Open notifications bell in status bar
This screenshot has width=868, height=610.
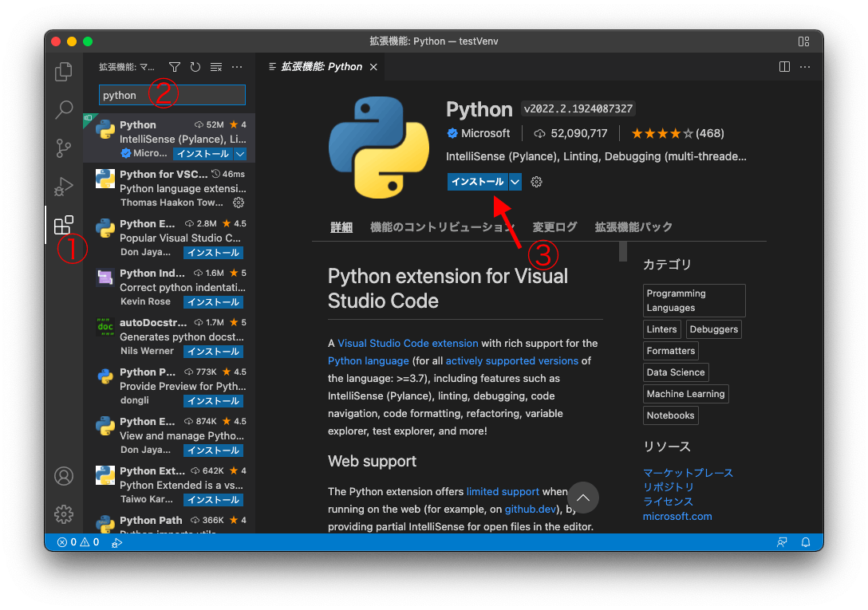click(x=806, y=542)
